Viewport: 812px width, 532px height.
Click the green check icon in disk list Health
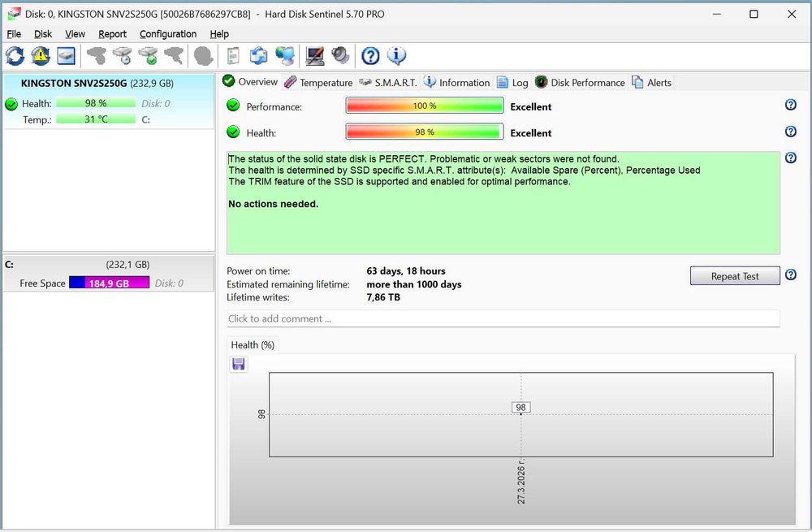pyautogui.click(x=11, y=104)
